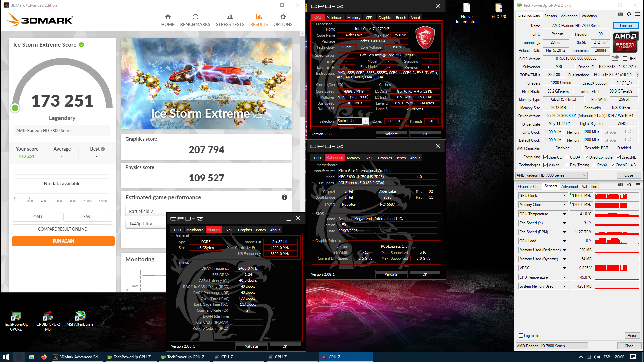The width and height of the screenshot is (644, 362).
Task: Click Ice Storm Extreme benchmark image
Action: tap(206, 83)
